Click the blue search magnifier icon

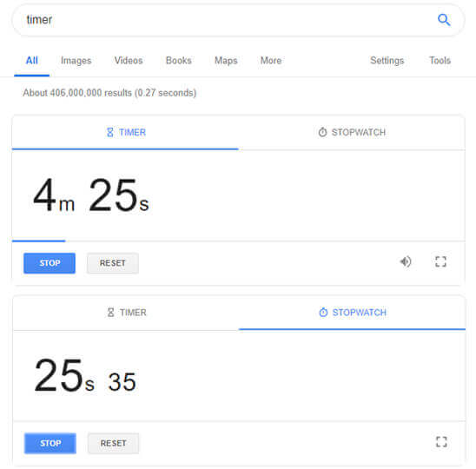[x=444, y=20]
